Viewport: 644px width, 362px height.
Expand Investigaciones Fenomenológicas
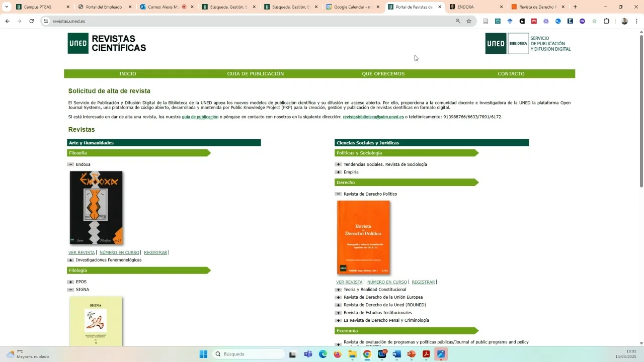(70, 260)
